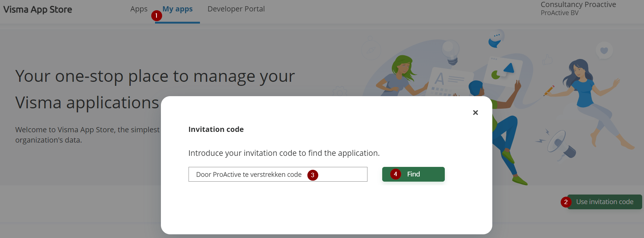Open the Developer Portal tab

click(x=236, y=9)
